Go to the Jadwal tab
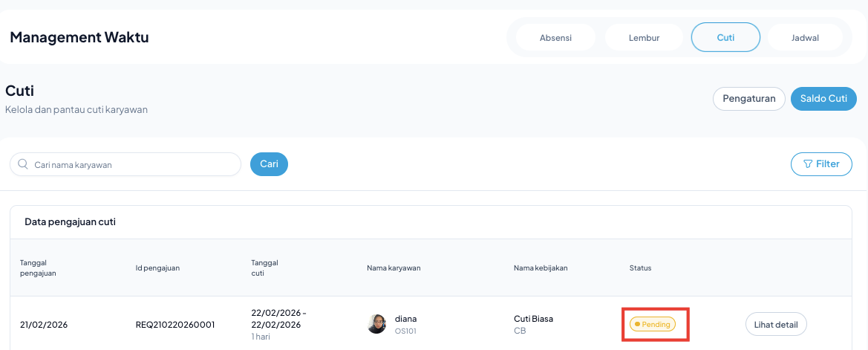 (x=805, y=38)
